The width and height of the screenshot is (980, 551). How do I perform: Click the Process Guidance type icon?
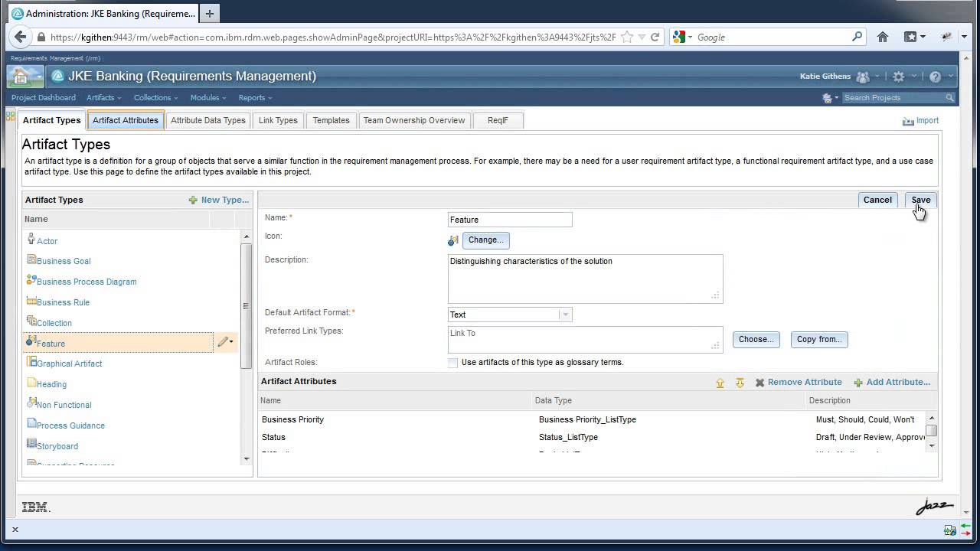click(x=31, y=424)
